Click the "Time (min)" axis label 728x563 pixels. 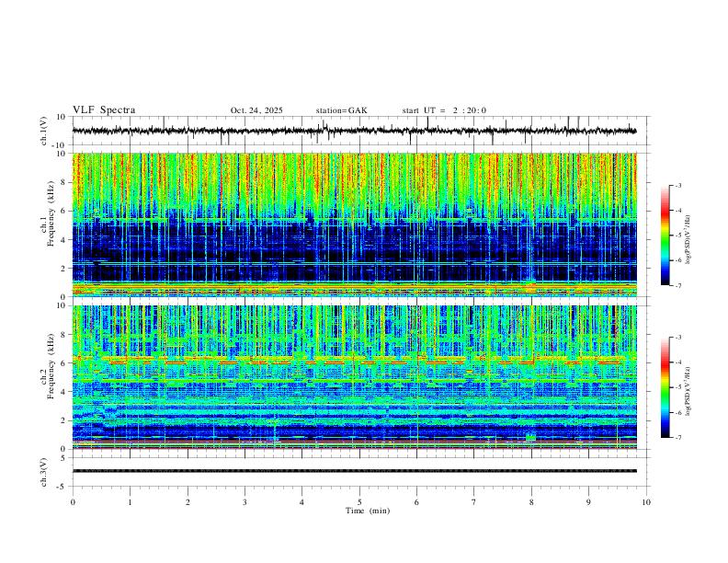pyautogui.click(x=368, y=511)
